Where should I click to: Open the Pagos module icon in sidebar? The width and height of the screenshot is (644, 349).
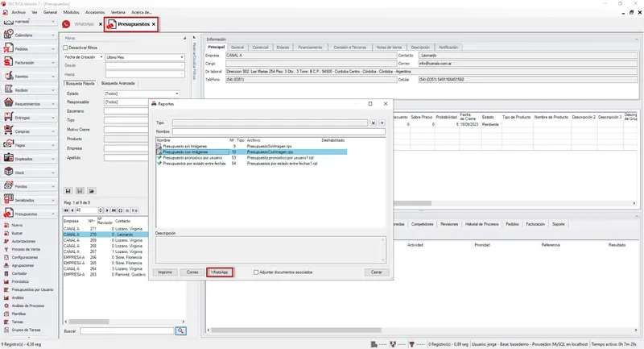coord(8,145)
